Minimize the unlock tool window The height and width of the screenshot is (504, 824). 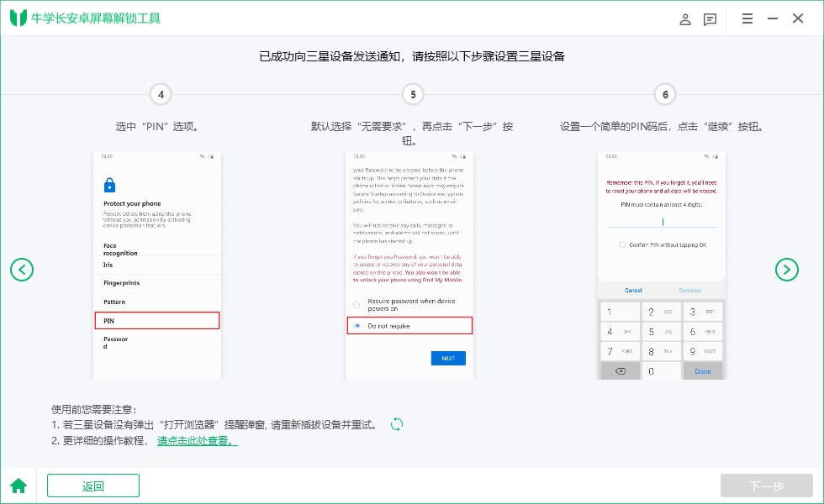click(x=773, y=18)
